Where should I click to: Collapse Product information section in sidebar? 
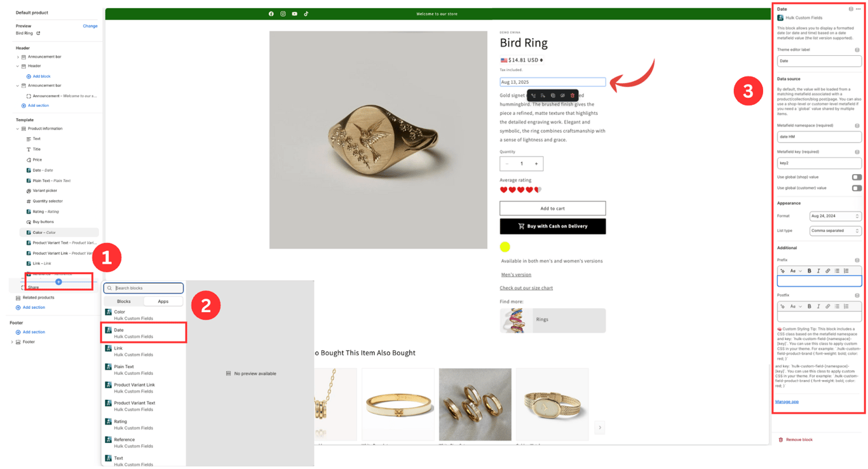point(17,129)
